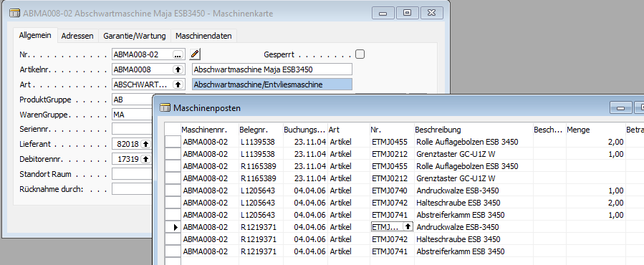
Task: Click 'ETMJ0455' in the L1139538 row
Action: coord(390,142)
